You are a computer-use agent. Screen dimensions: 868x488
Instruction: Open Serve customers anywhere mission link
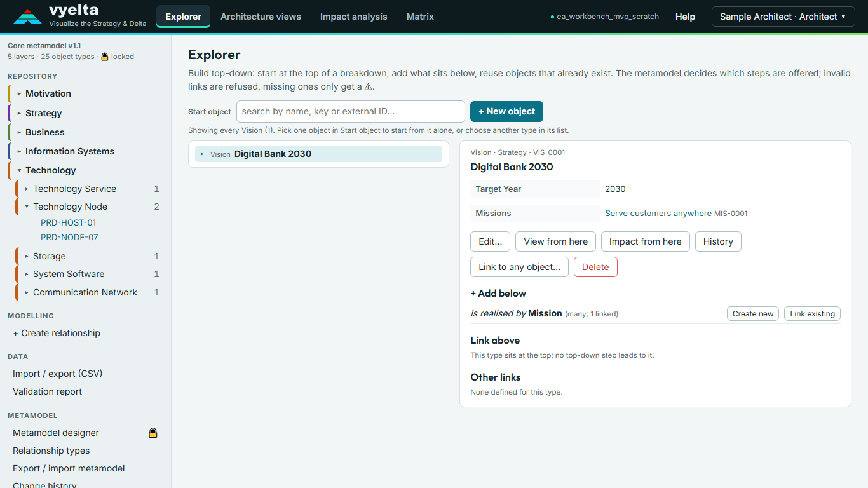658,213
